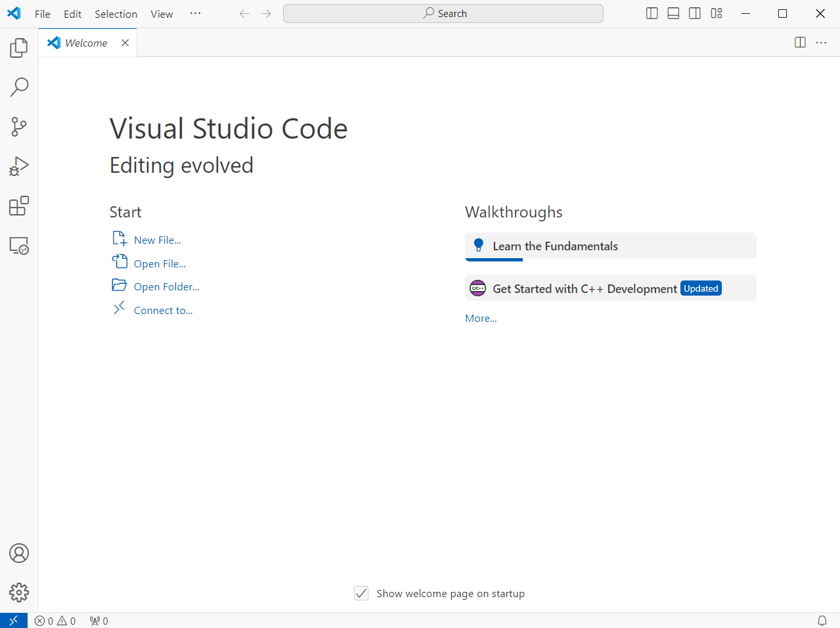This screenshot has width=840, height=628.
Task: Open the File menu
Action: tap(43, 14)
